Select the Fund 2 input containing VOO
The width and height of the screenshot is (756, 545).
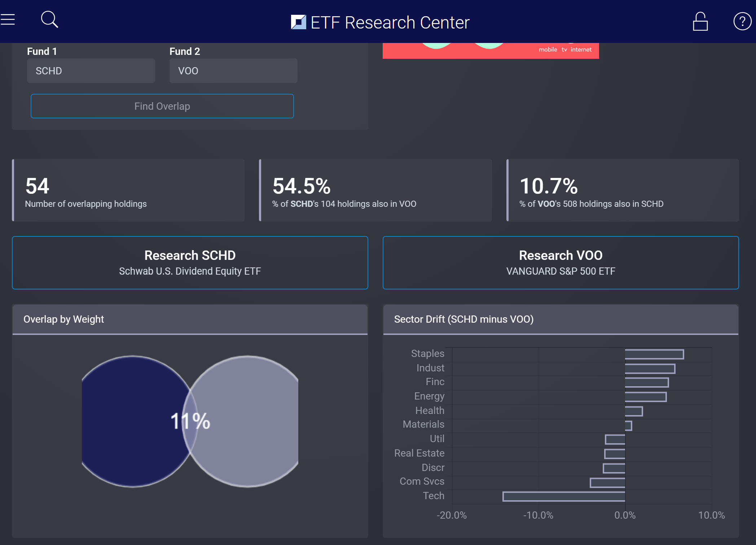(x=233, y=71)
